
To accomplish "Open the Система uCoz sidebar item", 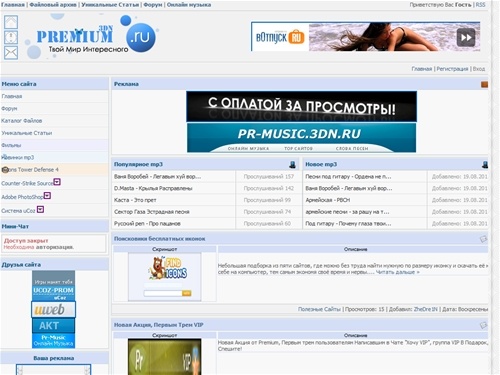I will click(x=18, y=211).
